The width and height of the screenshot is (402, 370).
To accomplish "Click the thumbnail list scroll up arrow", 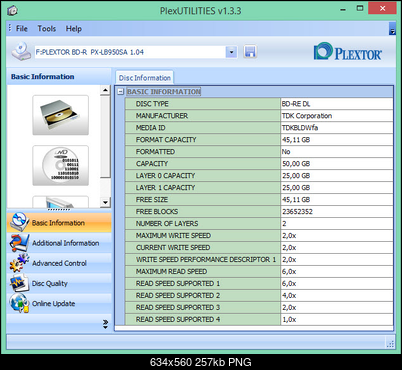I will tap(105, 90).
